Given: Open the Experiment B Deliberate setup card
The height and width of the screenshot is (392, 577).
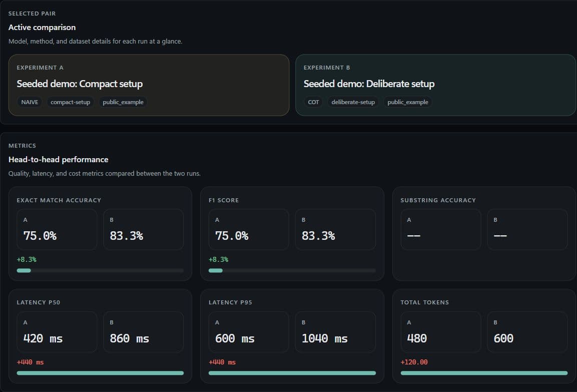Looking at the screenshot, I should click(x=436, y=85).
